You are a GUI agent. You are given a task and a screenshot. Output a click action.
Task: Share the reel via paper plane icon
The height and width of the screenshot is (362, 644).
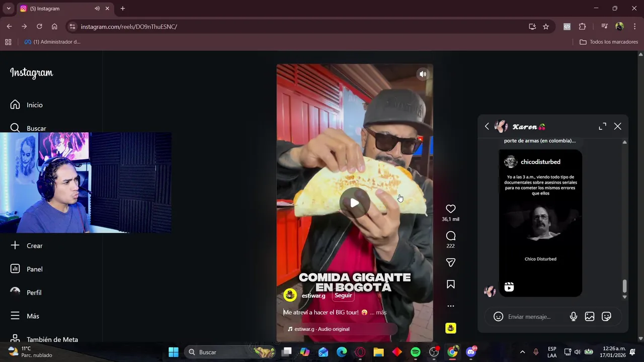pos(450,262)
